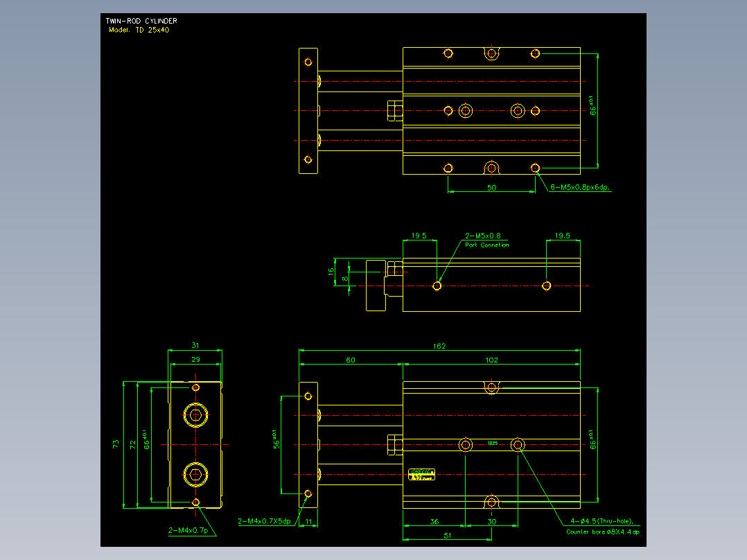
Task: Click the small '1025' text on the cylinder body
Action: [492, 444]
